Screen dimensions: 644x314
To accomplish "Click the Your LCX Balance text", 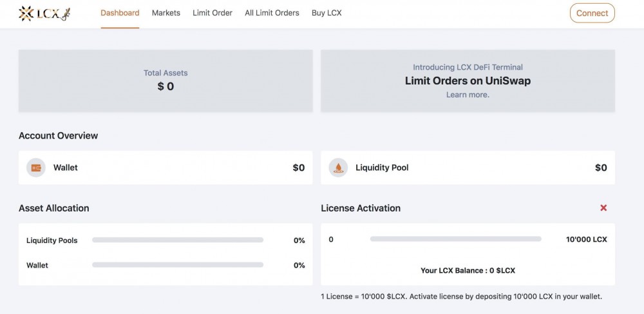I will pos(468,271).
